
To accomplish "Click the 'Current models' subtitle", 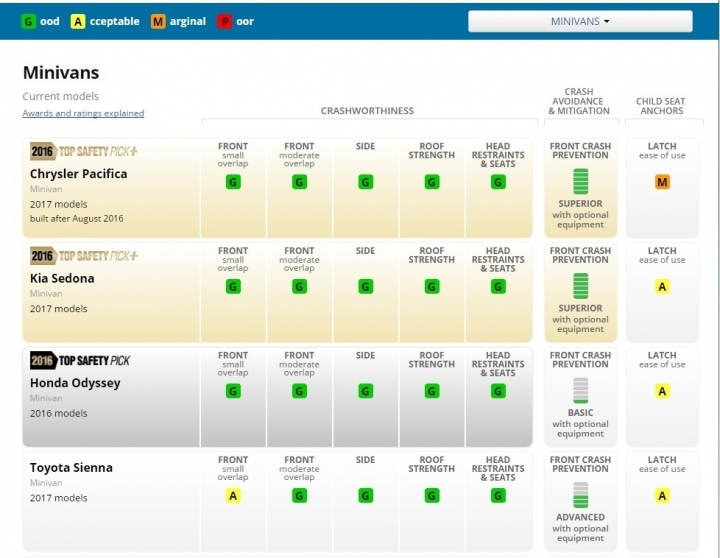I will [61, 96].
